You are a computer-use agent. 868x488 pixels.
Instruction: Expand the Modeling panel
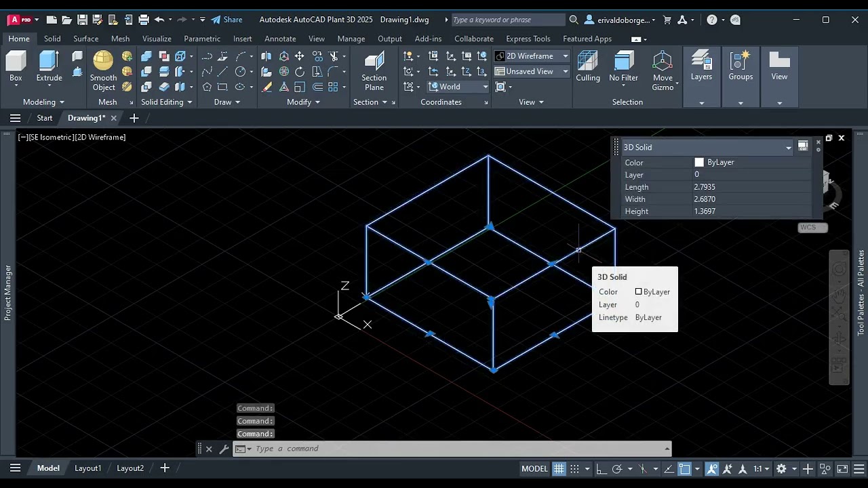coord(43,102)
